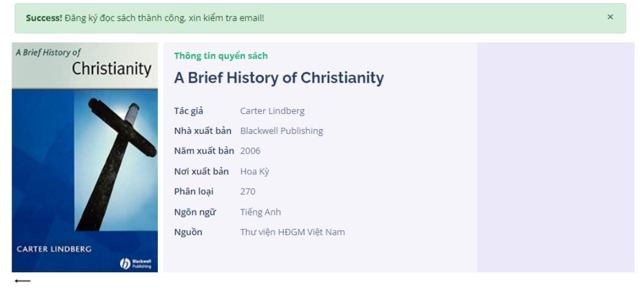Click the "Phân loại" field label
644x298 pixels.
point(194,192)
